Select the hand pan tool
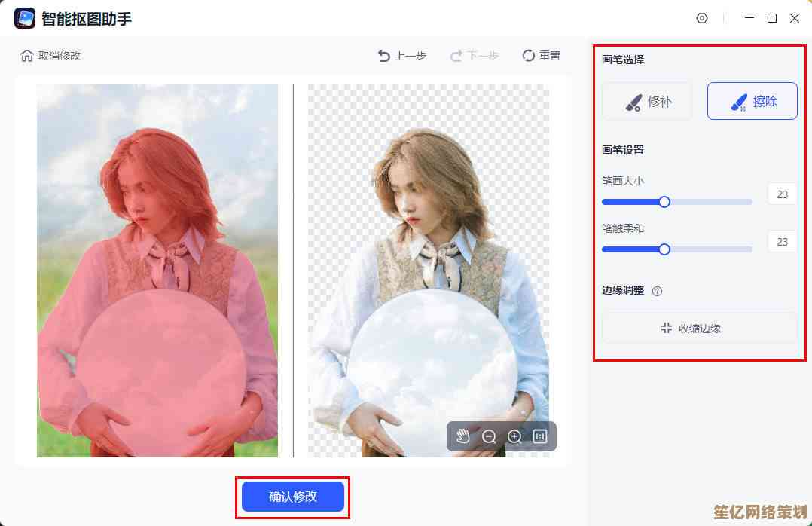Screen dimensions: 812x526 (x=463, y=436)
